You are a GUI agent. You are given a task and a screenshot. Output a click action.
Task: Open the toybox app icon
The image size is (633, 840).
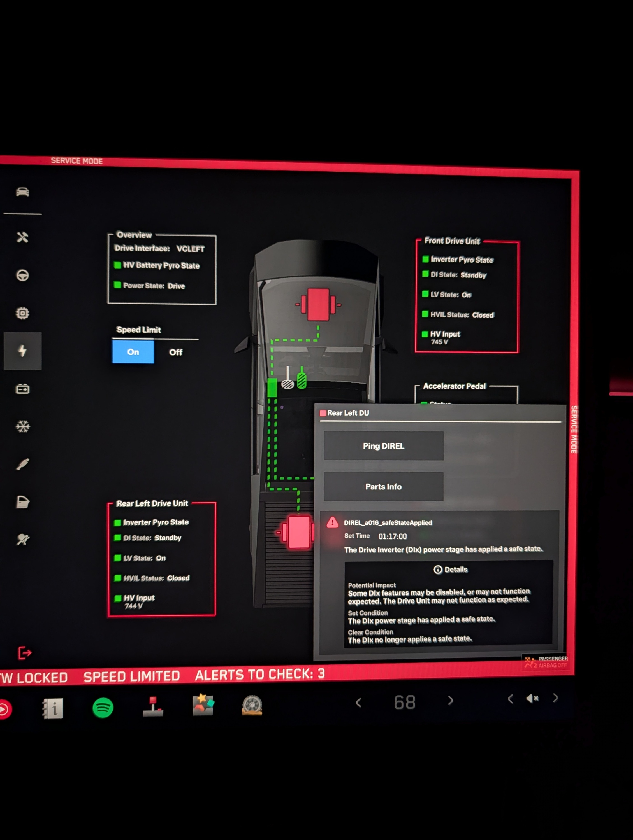203,705
